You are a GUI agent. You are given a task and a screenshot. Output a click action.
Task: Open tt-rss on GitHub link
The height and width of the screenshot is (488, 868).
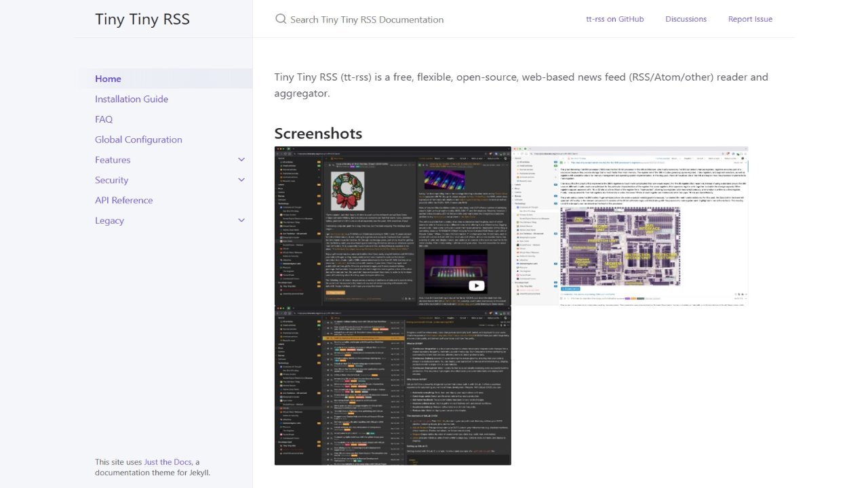tap(615, 19)
